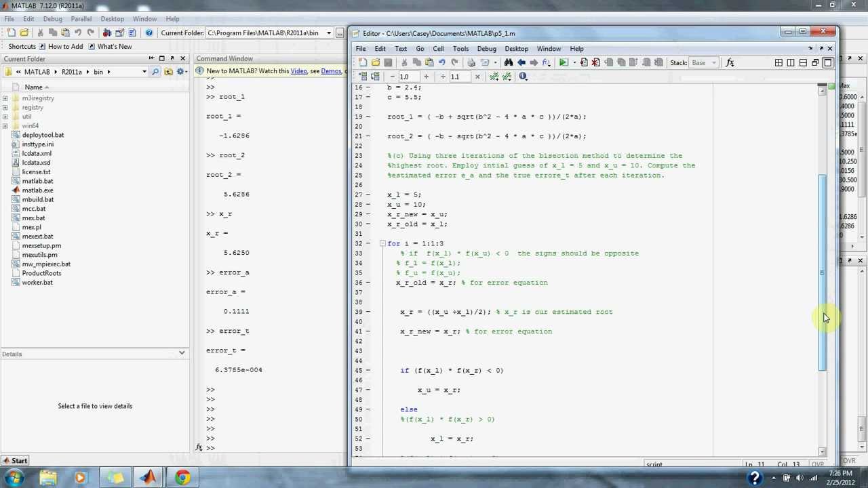The height and width of the screenshot is (488, 868).
Task: Expand the win64 folder node
Action: [x=5, y=125]
